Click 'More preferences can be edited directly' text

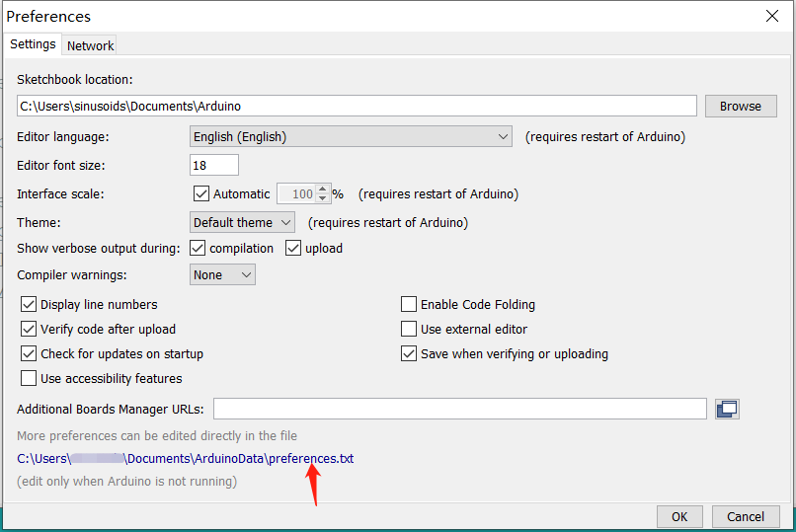tap(157, 436)
